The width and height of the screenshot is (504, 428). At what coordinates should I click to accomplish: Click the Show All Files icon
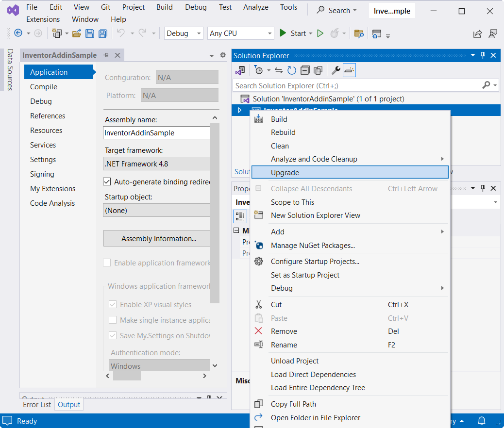(318, 70)
